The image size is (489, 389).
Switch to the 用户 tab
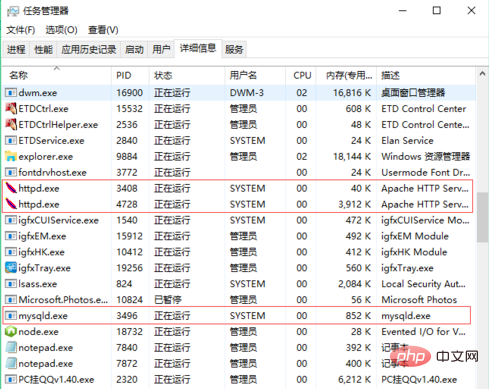161,50
